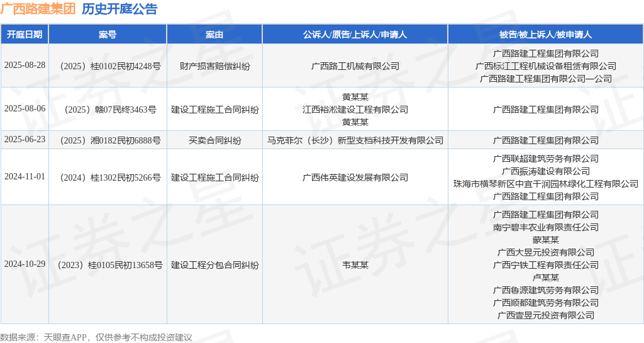Click the 开庭日期 column header
The width and height of the screenshot is (644, 343).
point(25,35)
